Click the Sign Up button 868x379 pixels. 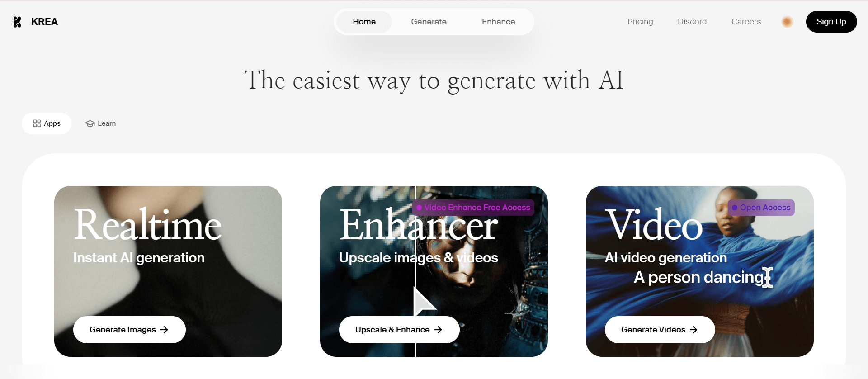coord(831,22)
